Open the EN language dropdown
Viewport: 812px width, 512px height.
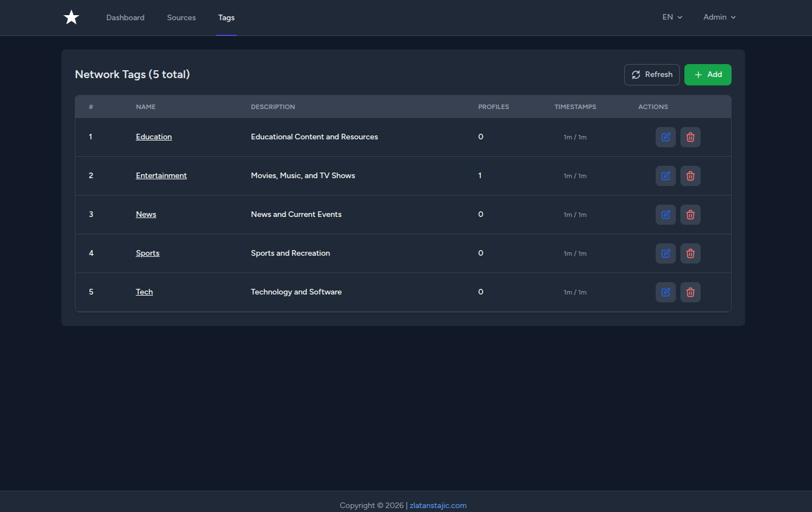coord(672,17)
